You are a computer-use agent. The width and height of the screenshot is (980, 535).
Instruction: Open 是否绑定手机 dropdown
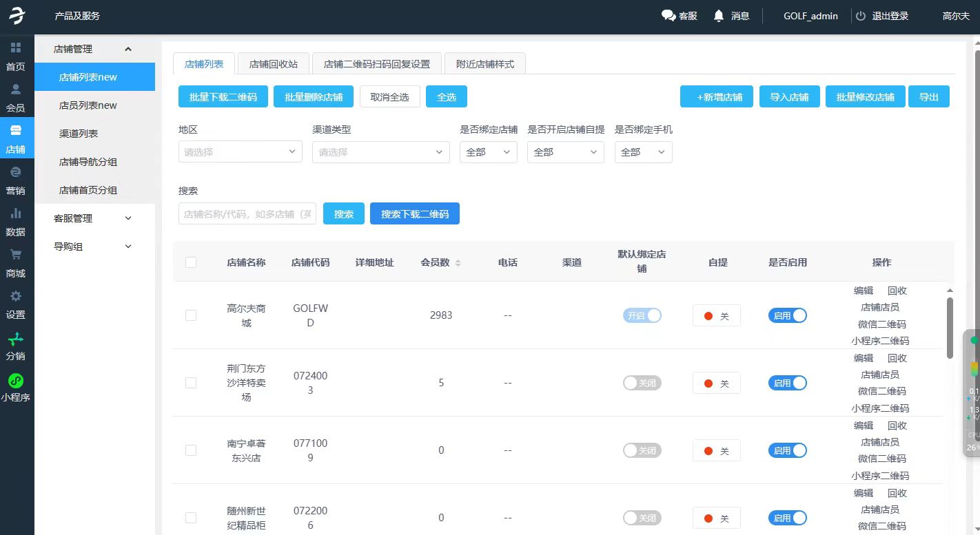pos(644,151)
